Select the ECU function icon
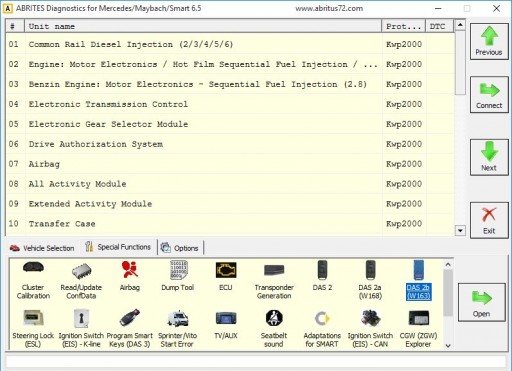This screenshot has width=512, height=371. 226,277
